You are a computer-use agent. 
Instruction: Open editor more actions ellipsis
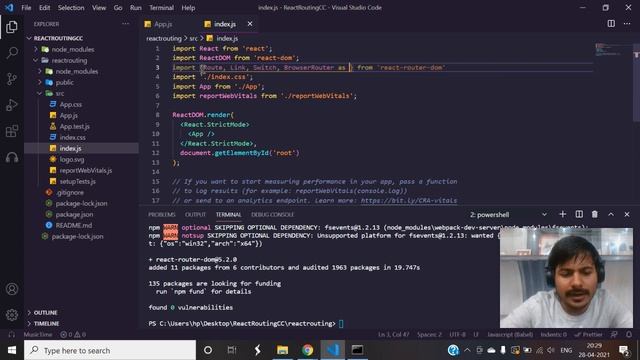point(627,24)
